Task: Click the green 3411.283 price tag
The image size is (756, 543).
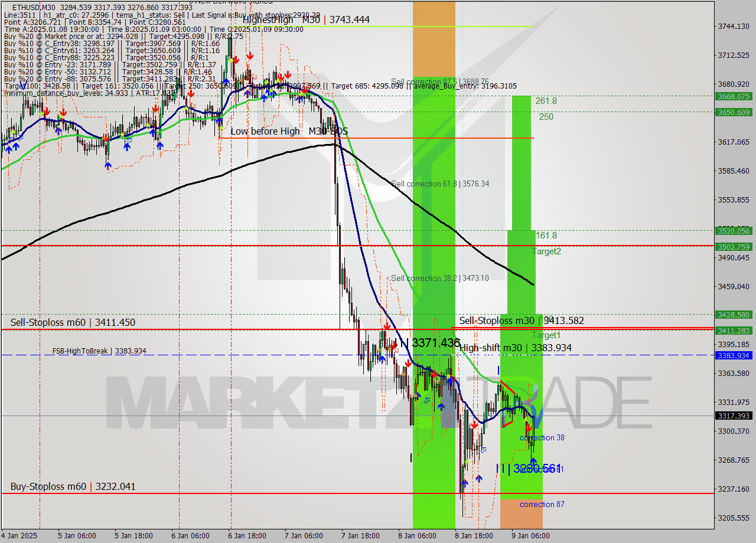Action: (734, 331)
